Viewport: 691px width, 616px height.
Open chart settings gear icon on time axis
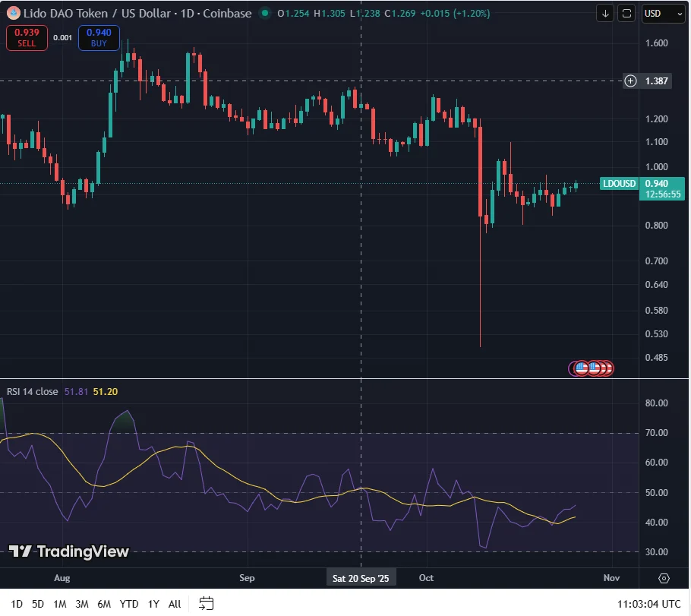pyautogui.click(x=664, y=578)
